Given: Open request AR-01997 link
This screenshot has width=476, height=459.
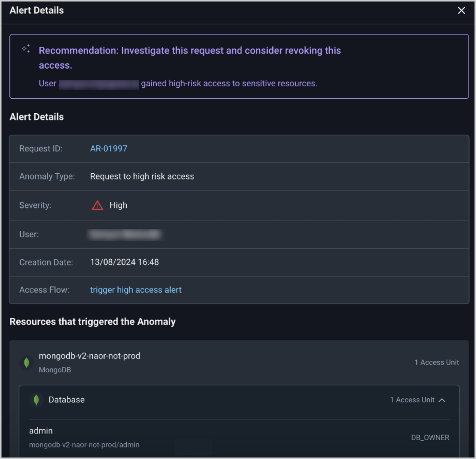Looking at the screenshot, I should [x=109, y=148].
